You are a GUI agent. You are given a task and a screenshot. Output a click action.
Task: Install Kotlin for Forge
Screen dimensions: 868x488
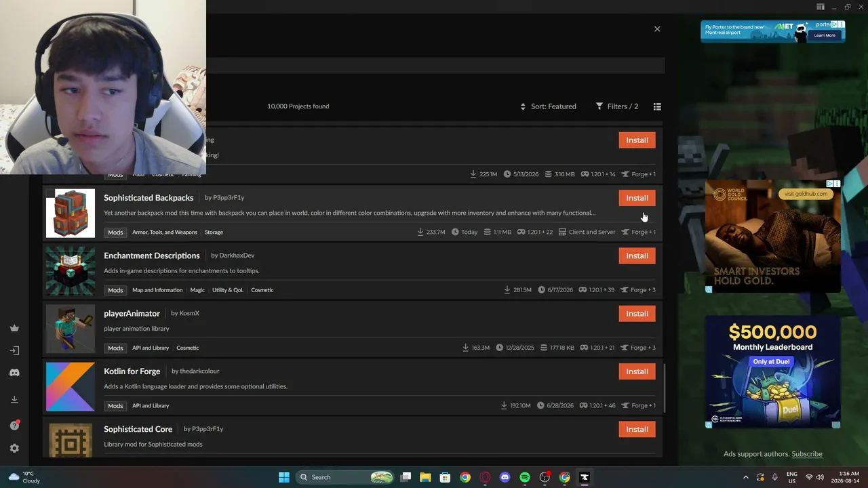[637, 371]
